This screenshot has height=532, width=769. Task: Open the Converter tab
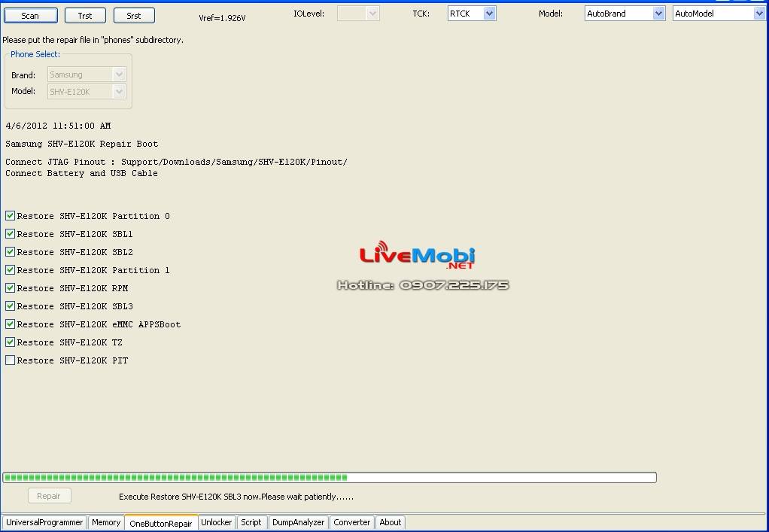point(351,523)
